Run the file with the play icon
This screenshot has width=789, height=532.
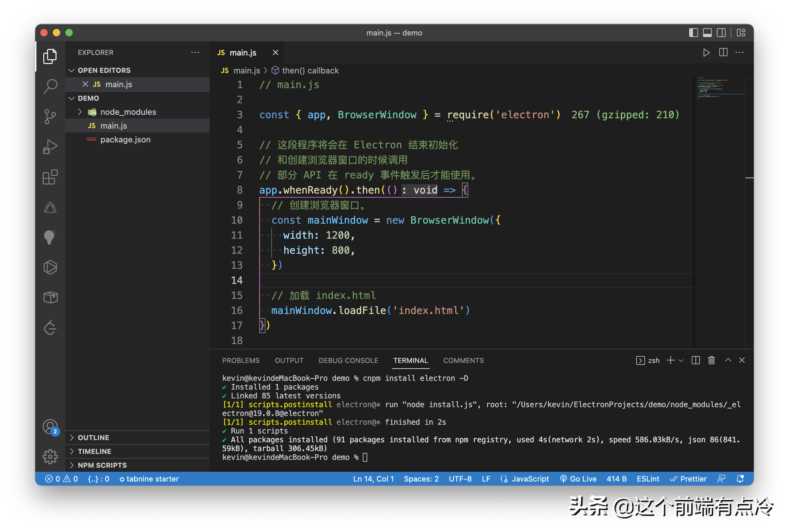click(x=706, y=53)
